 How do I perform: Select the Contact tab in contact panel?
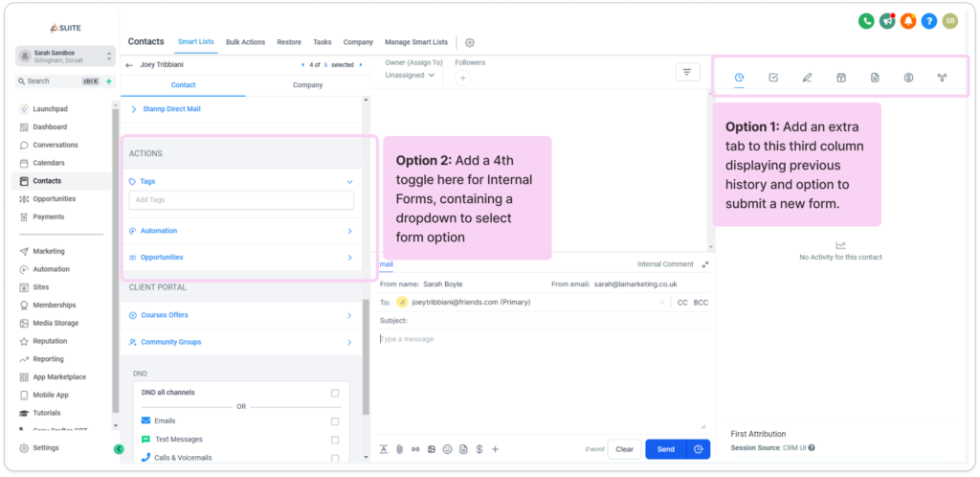point(183,85)
